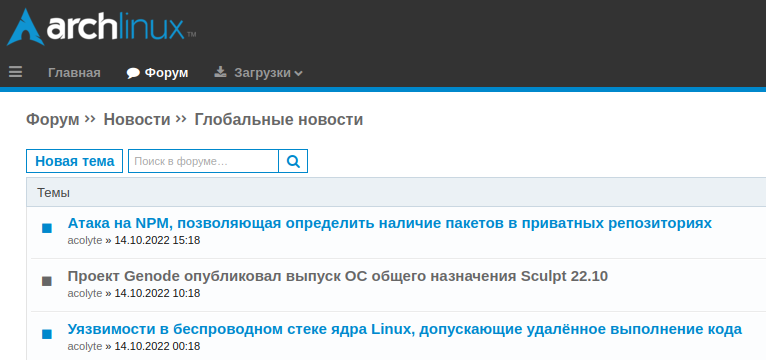Image resolution: width=766 pixels, height=360 pixels.
Task: Click author acolyte under NPM topic
Action: pos(85,240)
